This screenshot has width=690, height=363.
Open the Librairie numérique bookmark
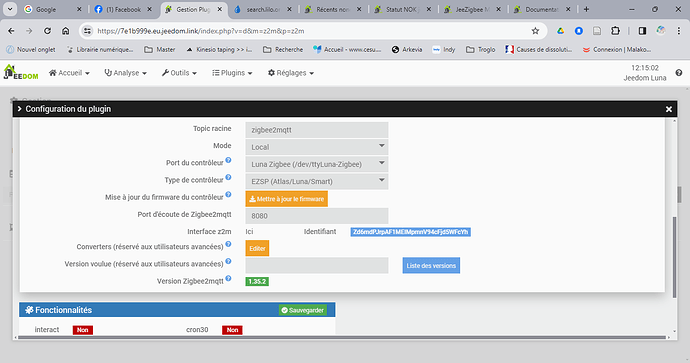point(99,50)
